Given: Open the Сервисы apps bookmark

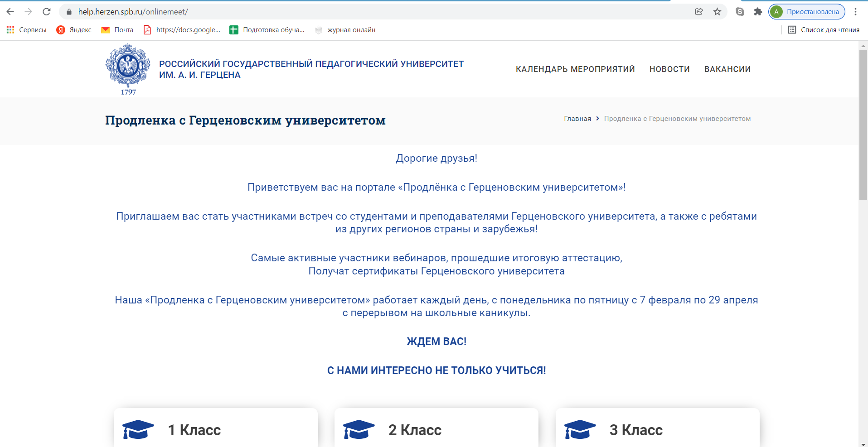Looking at the screenshot, I should click(26, 30).
